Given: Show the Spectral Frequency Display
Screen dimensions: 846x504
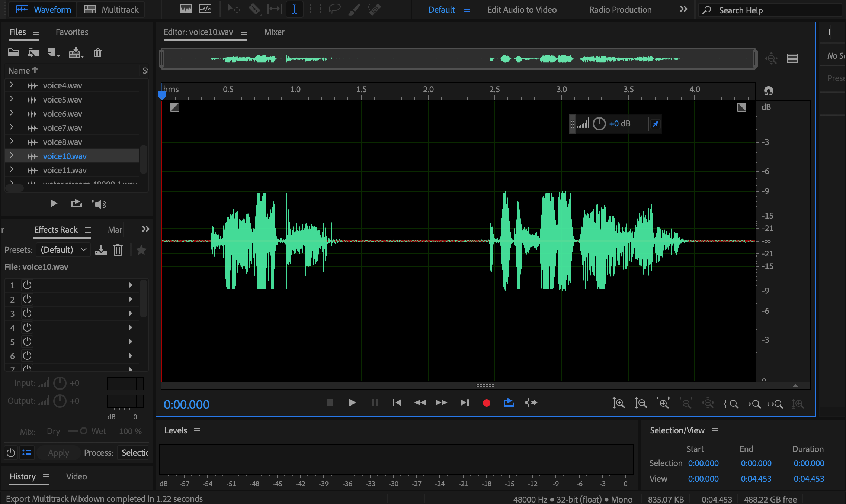Looking at the screenshot, I should [x=186, y=9].
